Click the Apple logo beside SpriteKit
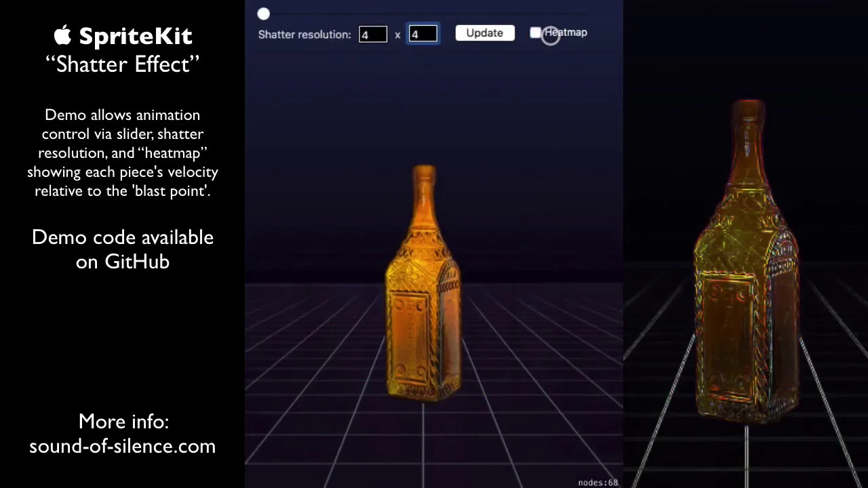868x488 pixels. (63, 35)
